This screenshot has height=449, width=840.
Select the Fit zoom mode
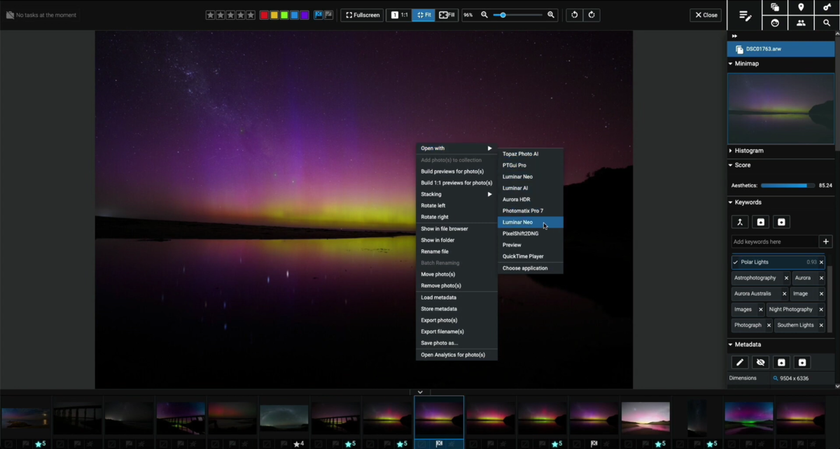coord(423,15)
